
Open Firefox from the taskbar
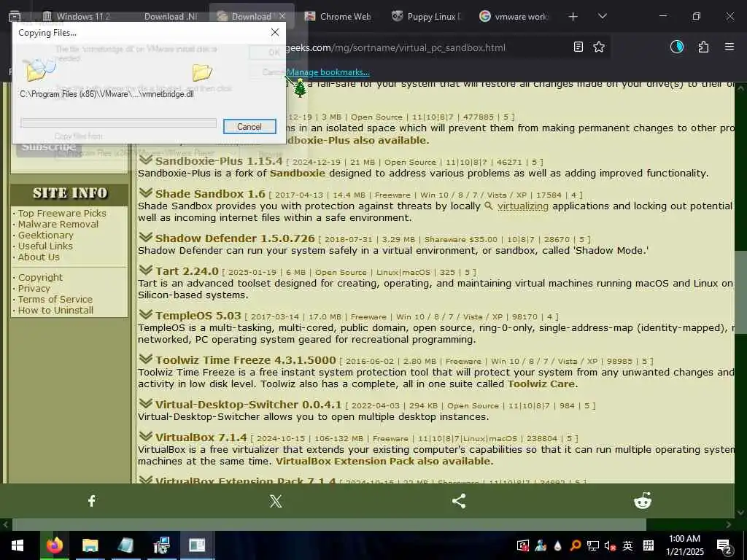click(54, 545)
